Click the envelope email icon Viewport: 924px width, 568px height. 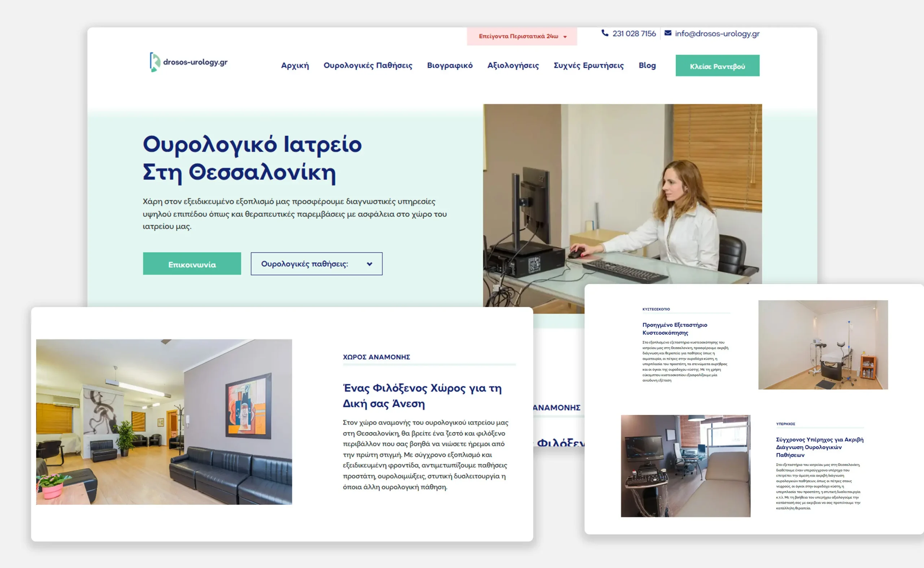coord(668,33)
